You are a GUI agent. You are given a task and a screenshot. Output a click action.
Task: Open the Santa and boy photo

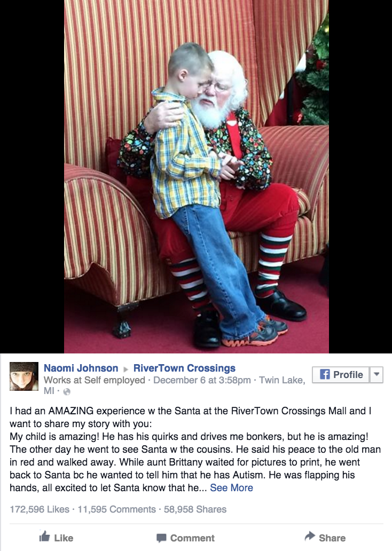tap(196, 176)
